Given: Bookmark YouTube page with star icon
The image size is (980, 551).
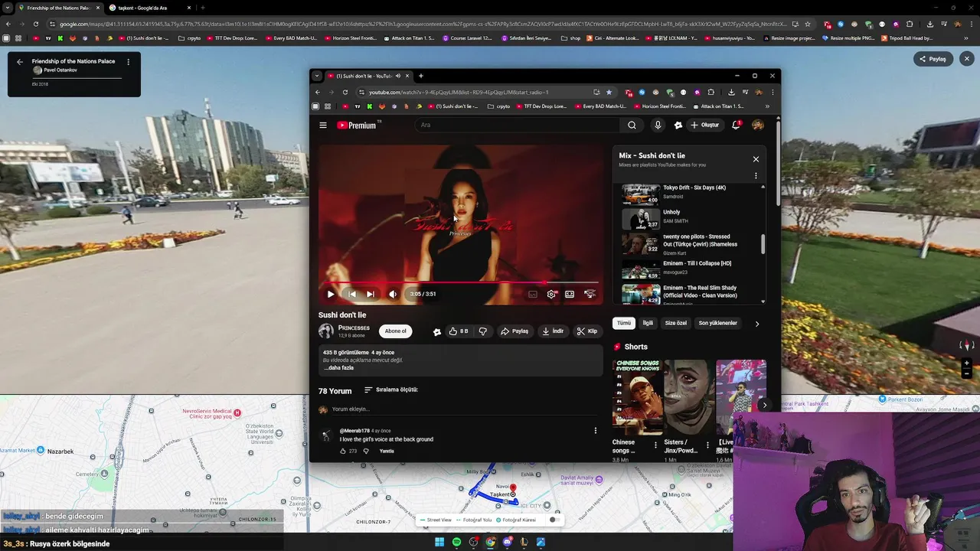Looking at the screenshot, I should [609, 93].
